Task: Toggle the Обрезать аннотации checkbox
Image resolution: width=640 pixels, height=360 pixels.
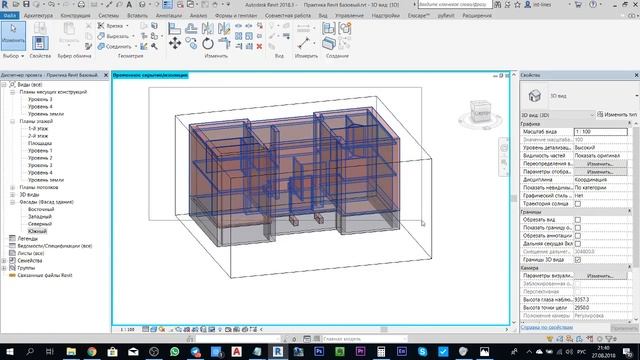Action: [x=578, y=236]
